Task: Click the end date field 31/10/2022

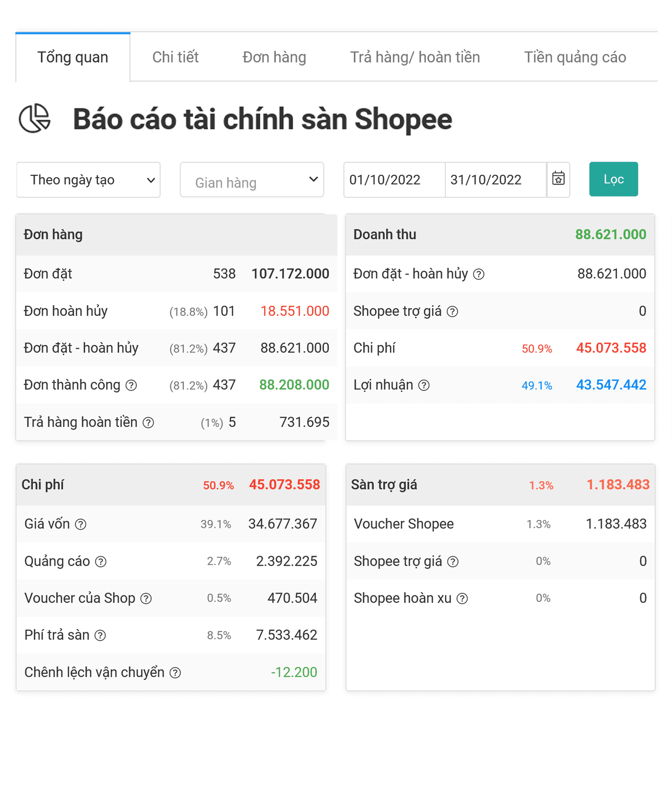Action: pyautogui.click(x=495, y=180)
